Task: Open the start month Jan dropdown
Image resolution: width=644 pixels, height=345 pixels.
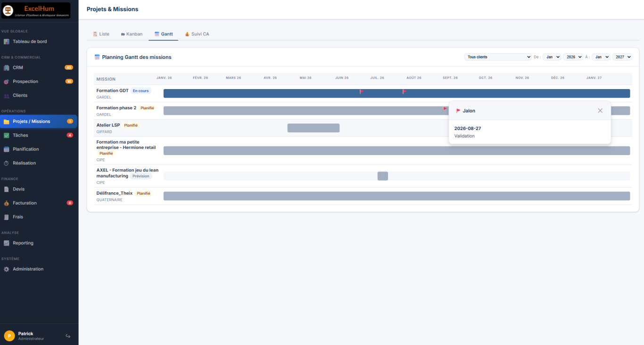Action: [x=552, y=57]
